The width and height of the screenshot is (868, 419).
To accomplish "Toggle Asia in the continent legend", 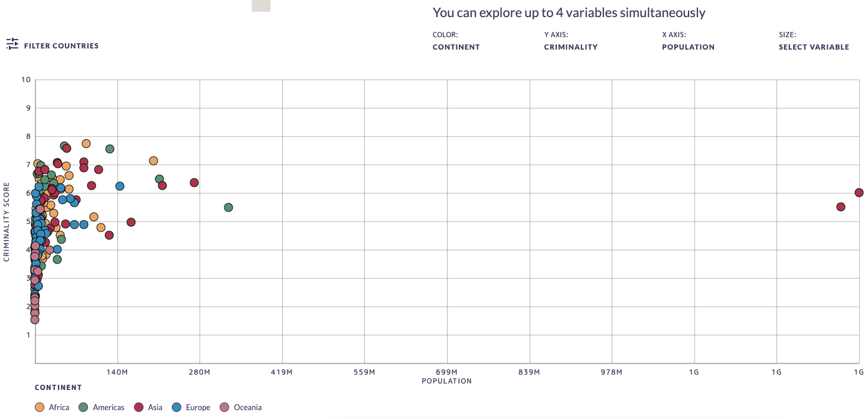I will click(x=155, y=407).
